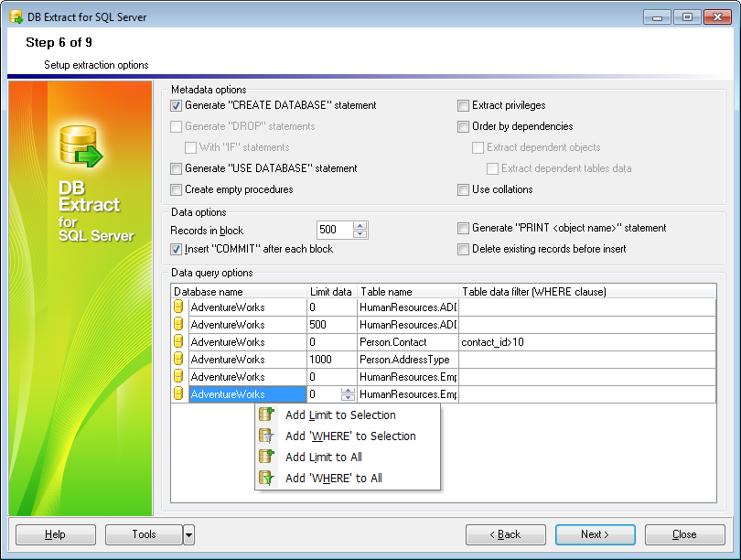Click database icon of Person.Contact row

(x=179, y=342)
